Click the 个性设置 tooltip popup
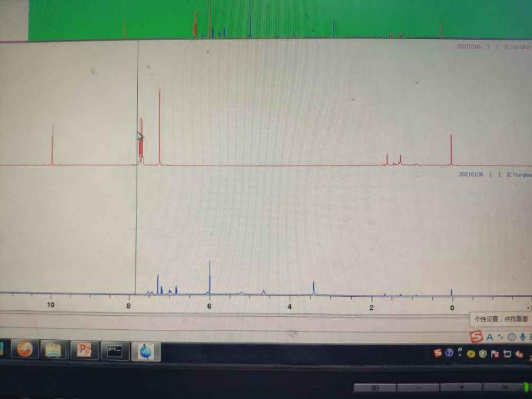Image resolution: width=532 pixels, height=399 pixels. (x=501, y=319)
